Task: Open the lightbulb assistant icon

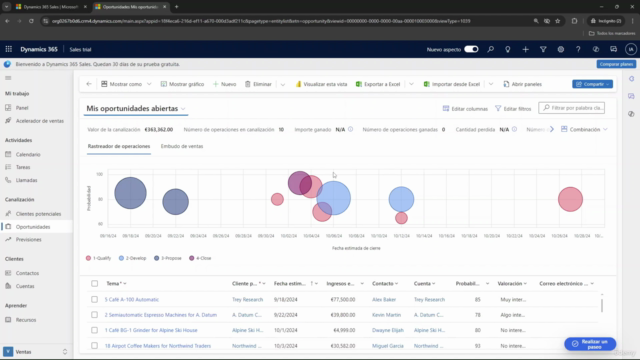Action: point(508,49)
